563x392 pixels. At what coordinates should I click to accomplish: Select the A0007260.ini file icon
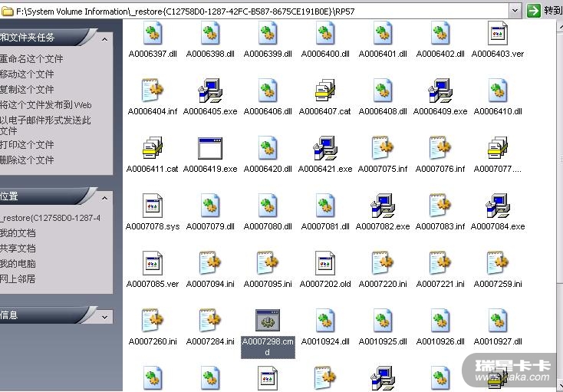pyautogui.click(x=153, y=320)
